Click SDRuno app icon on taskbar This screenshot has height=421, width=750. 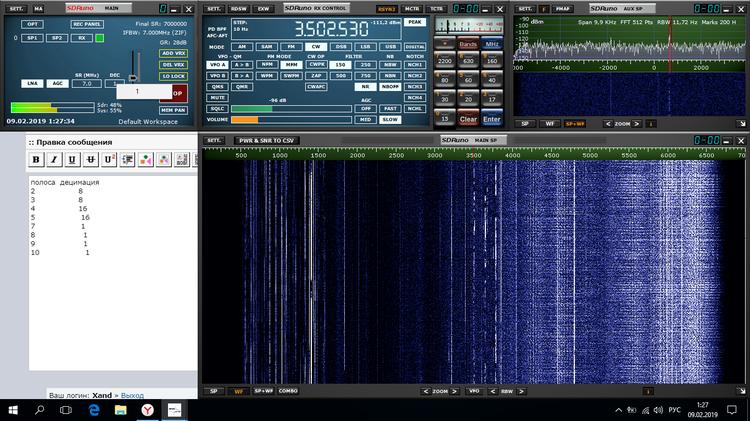(x=174, y=410)
